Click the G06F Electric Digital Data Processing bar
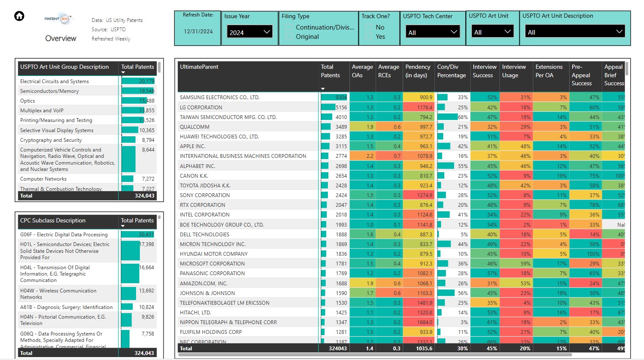The image size is (644, 360). coord(137,235)
